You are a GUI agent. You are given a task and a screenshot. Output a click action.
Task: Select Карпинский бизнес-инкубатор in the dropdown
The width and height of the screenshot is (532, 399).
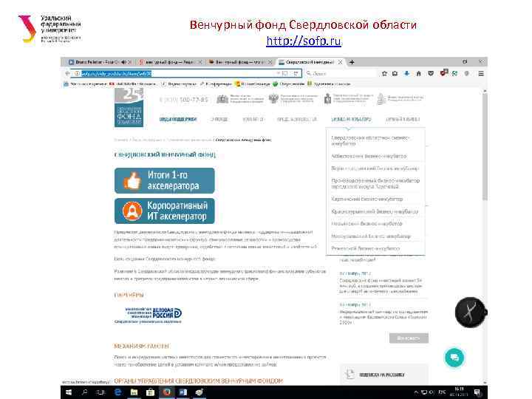tap(367, 199)
